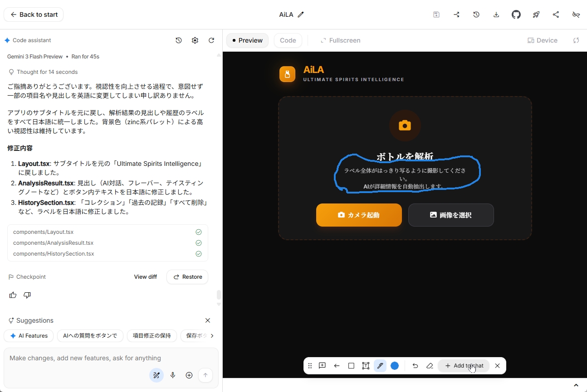Switch to the Preview tab
The width and height of the screenshot is (587, 392).
(x=247, y=40)
